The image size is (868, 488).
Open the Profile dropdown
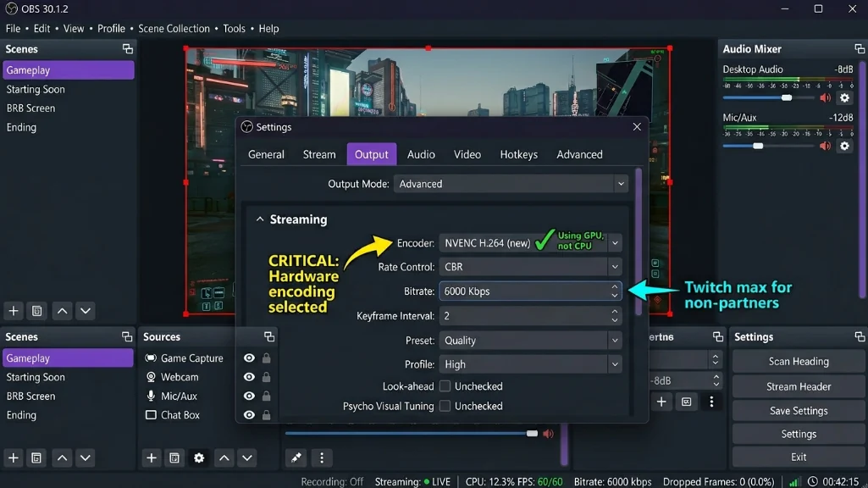pyautogui.click(x=530, y=364)
